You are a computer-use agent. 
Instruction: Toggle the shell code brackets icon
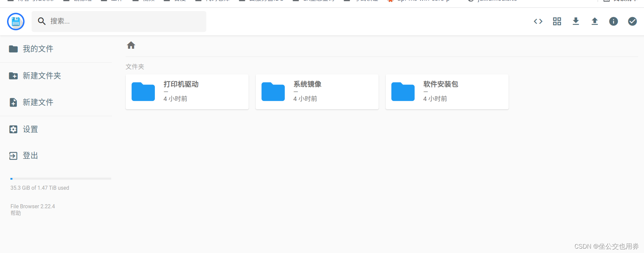pyautogui.click(x=538, y=22)
